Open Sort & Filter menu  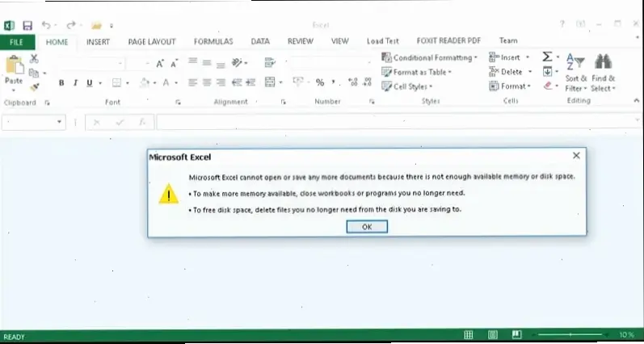point(576,73)
